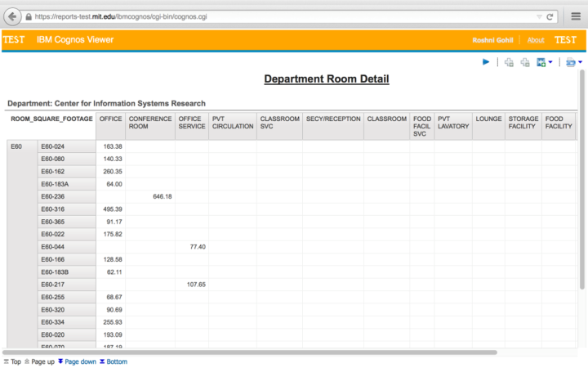The image size is (588, 368).
Task: Click the Page down link
Action: 80,361
